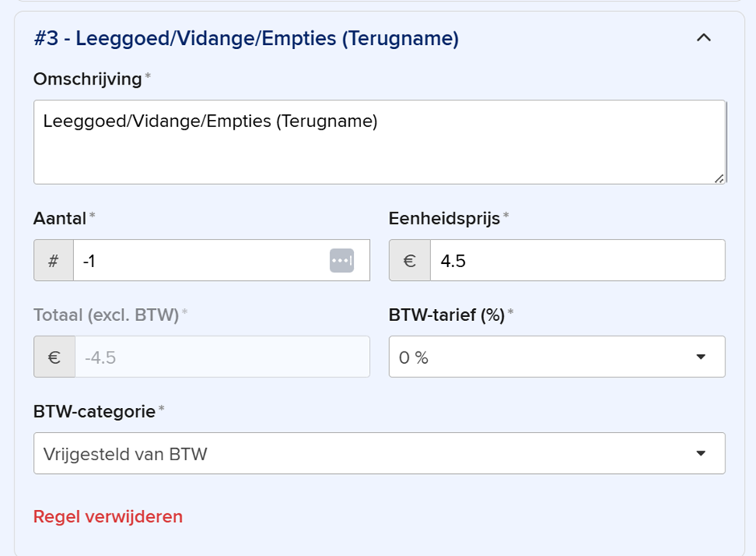Click the red 'Regel verwijderen' link
The height and width of the screenshot is (556, 756).
click(108, 517)
